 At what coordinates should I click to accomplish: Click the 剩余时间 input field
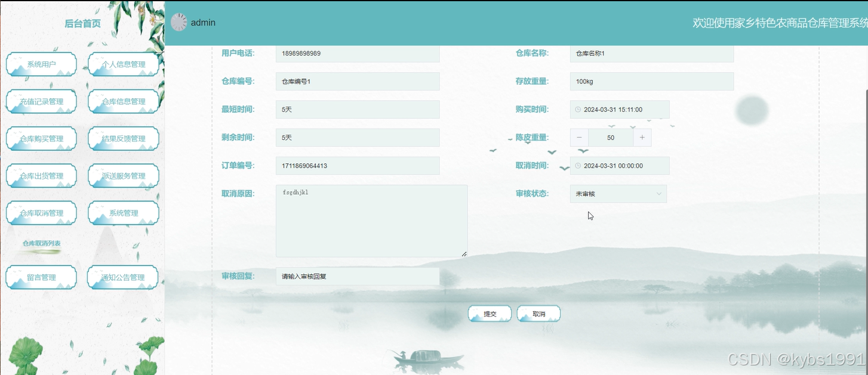pos(358,138)
